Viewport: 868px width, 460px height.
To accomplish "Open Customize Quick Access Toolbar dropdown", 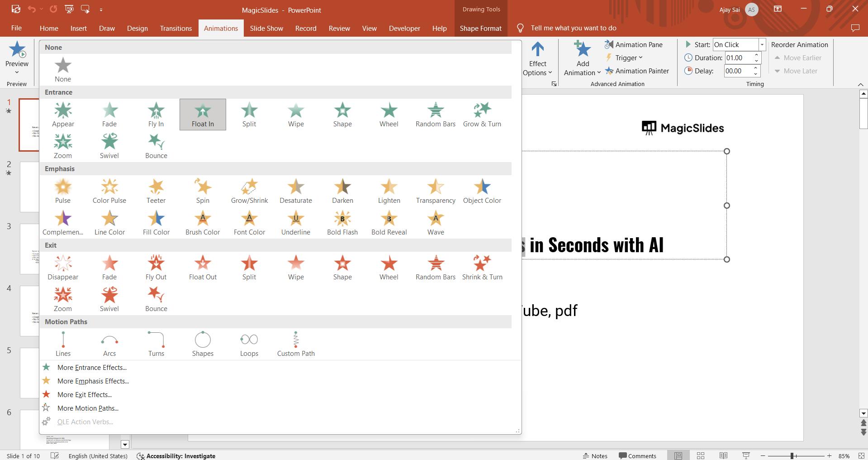I will pos(101,9).
